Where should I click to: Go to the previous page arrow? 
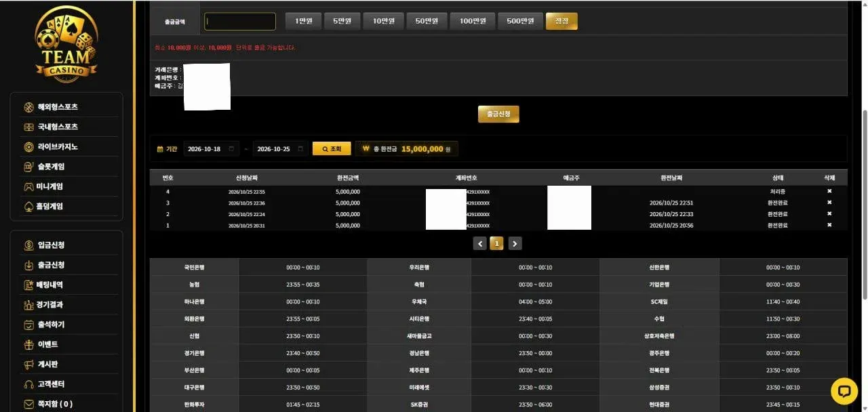[x=480, y=243]
